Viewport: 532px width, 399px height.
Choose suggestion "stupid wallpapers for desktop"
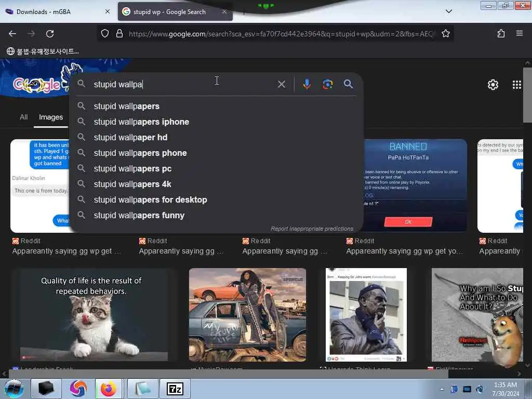pos(216,200)
